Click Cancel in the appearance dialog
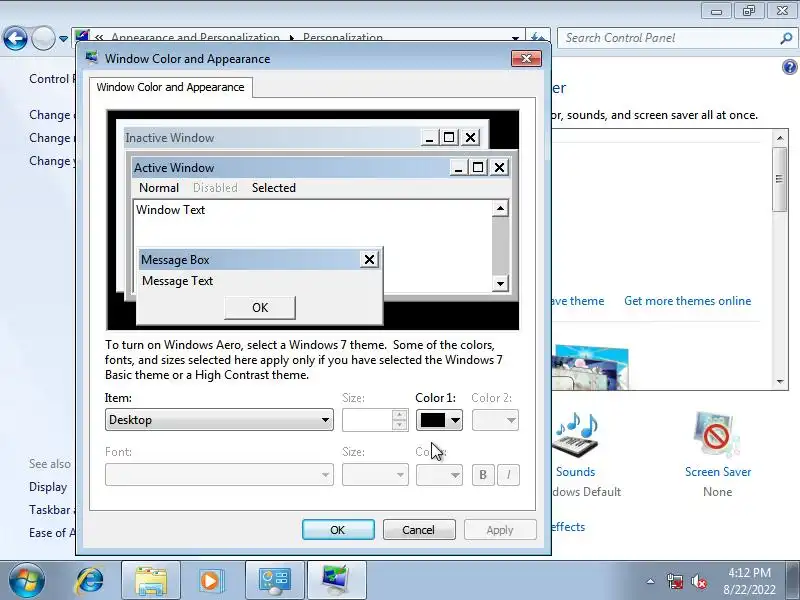 419,530
